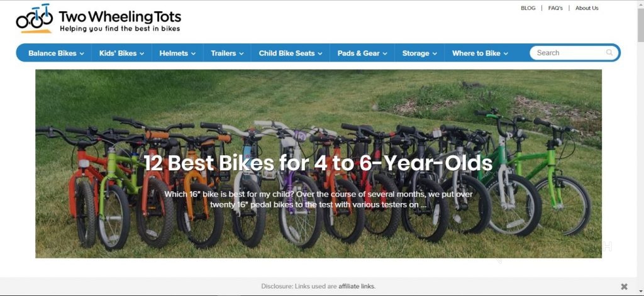Click the Two Wheeling Tots bicycle logo
This screenshot has width=644, height=296.
point(35,18)
